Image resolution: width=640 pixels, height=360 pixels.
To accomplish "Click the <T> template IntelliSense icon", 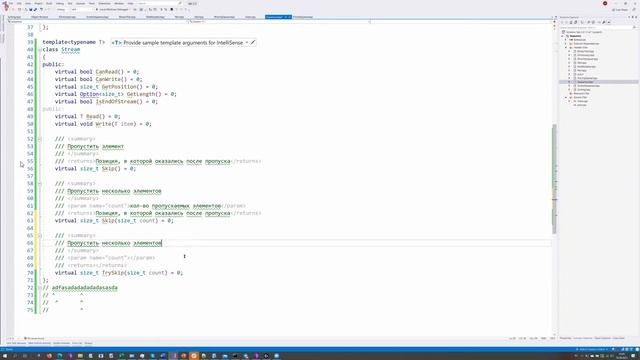I will (x=116, y=42).
